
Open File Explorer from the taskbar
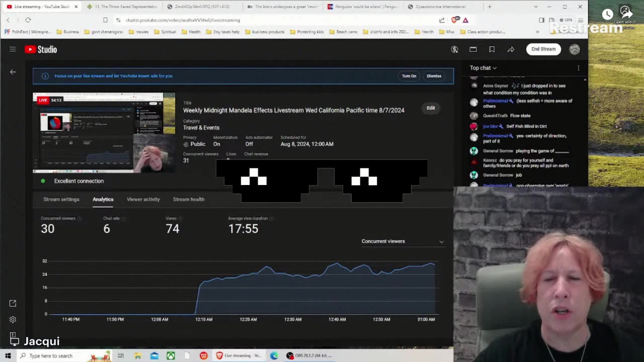click(137, 355)
